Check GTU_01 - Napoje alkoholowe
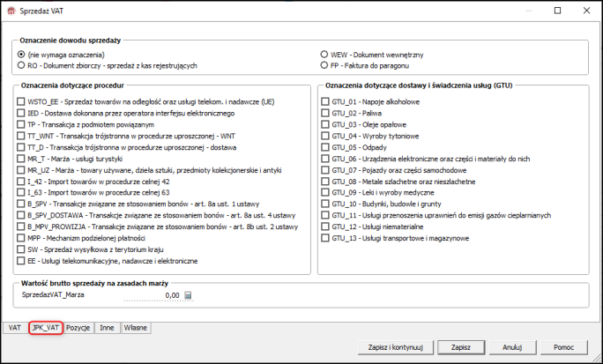Viewport: 603px width, 364px height. (x=325, y=102)
